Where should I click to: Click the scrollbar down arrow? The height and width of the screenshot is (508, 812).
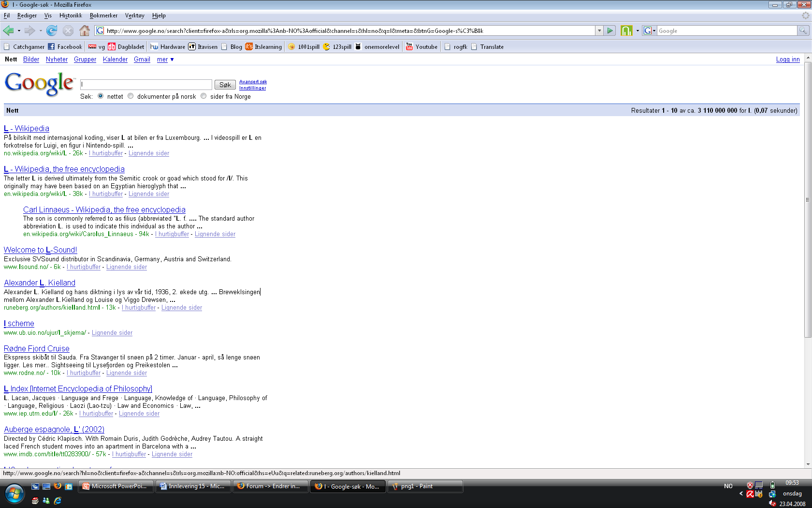pos(808,464)
